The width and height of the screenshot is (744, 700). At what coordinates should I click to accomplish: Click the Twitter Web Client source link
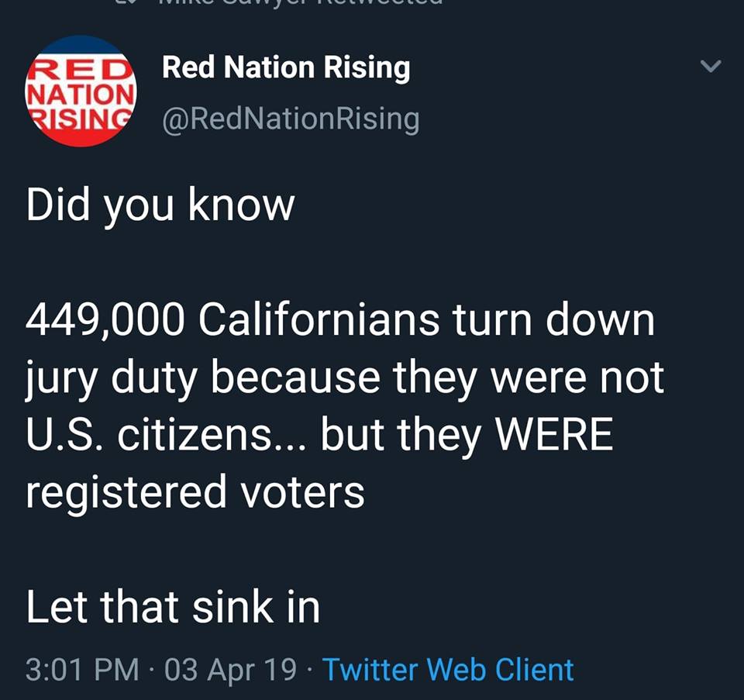447,669
